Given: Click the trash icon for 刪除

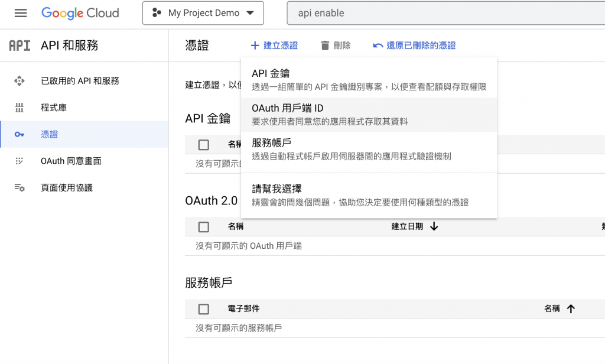Looking at the screenshot, I should 325,45.
